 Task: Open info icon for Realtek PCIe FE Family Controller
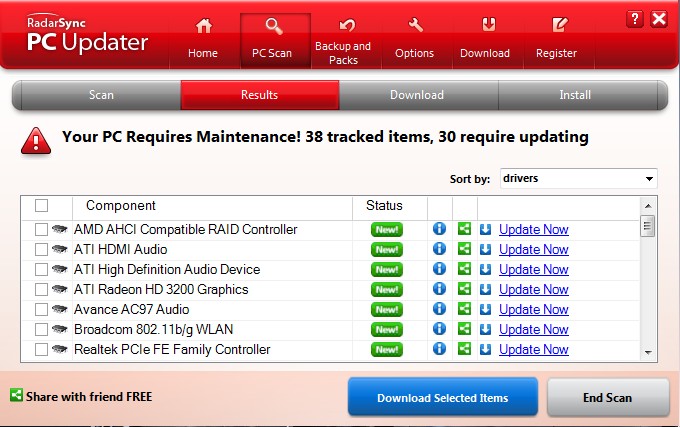pyautogui.click(x=439, y=349)
